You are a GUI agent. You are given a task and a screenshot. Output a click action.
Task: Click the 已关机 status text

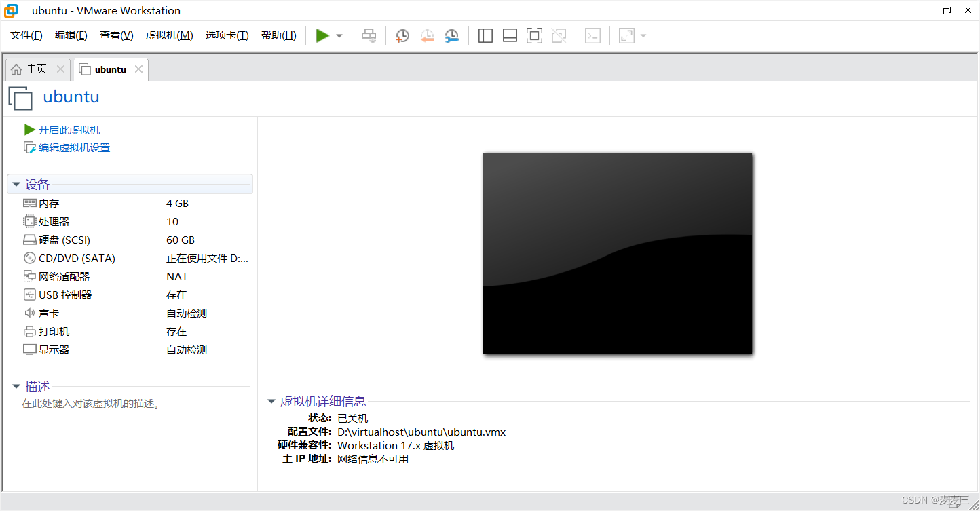[x=353, y=418]
